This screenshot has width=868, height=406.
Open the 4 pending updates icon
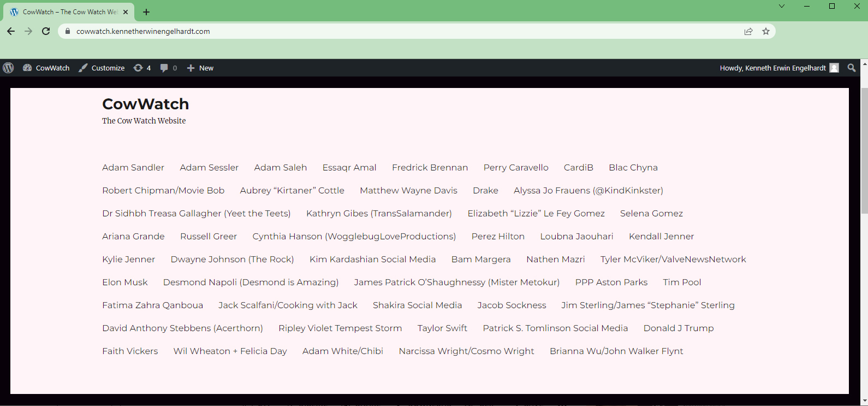142,68
